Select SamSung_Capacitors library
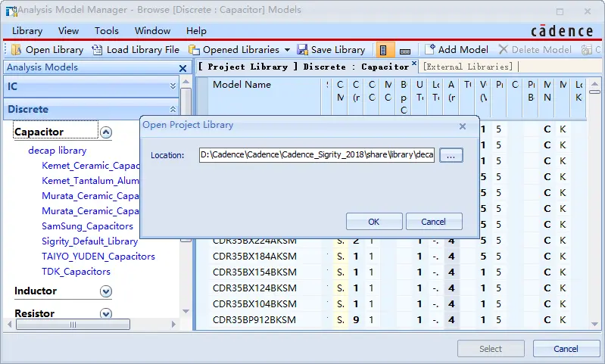This screenshot has width=605, height=364. (x=87, y=226)
